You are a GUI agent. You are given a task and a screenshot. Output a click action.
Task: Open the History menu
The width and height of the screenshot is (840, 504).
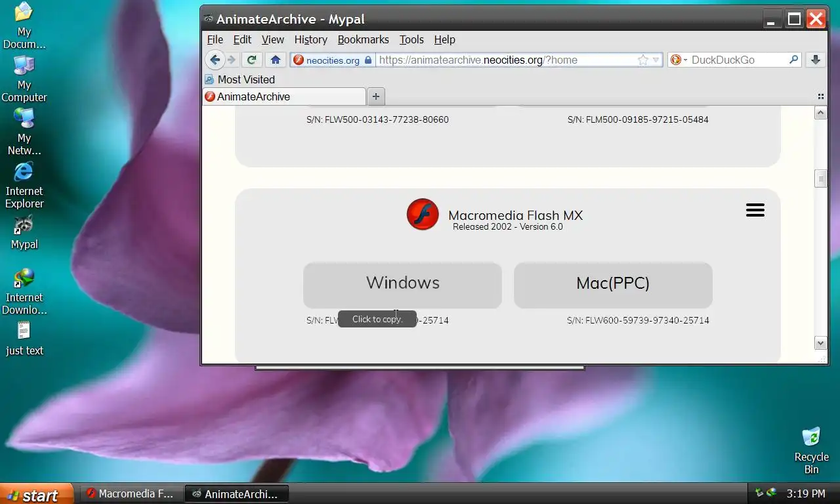(310, 39)
